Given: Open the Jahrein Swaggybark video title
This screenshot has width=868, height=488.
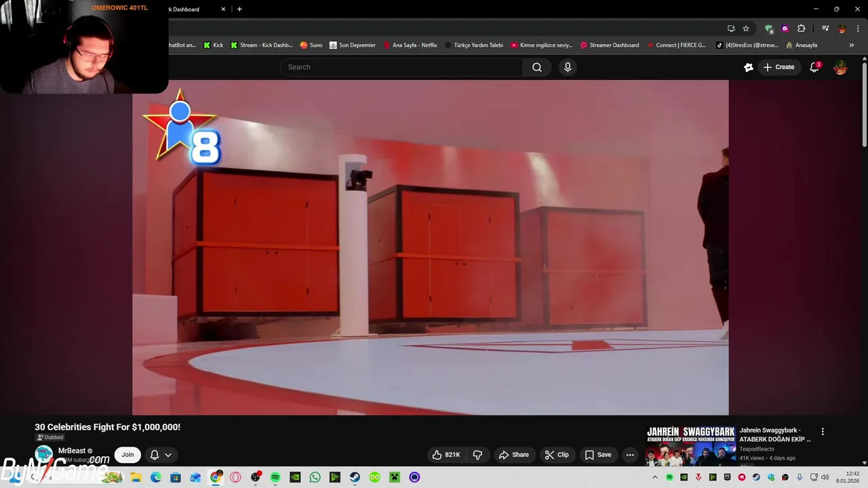Looking at the screenshot, I should (x=775, y=434).
